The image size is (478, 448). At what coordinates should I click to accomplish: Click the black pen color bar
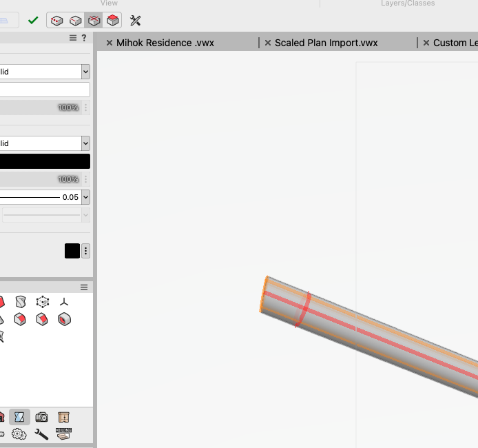[x=45, y=161]
